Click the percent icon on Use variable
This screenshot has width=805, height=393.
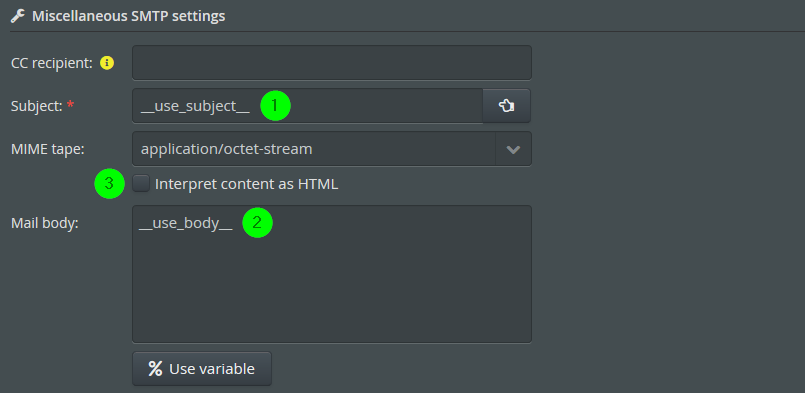(155, 368)
